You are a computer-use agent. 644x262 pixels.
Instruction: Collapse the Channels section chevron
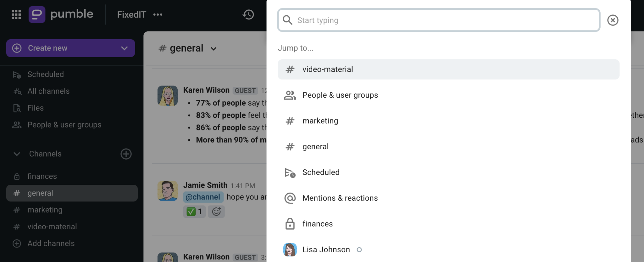pos(17,154)
